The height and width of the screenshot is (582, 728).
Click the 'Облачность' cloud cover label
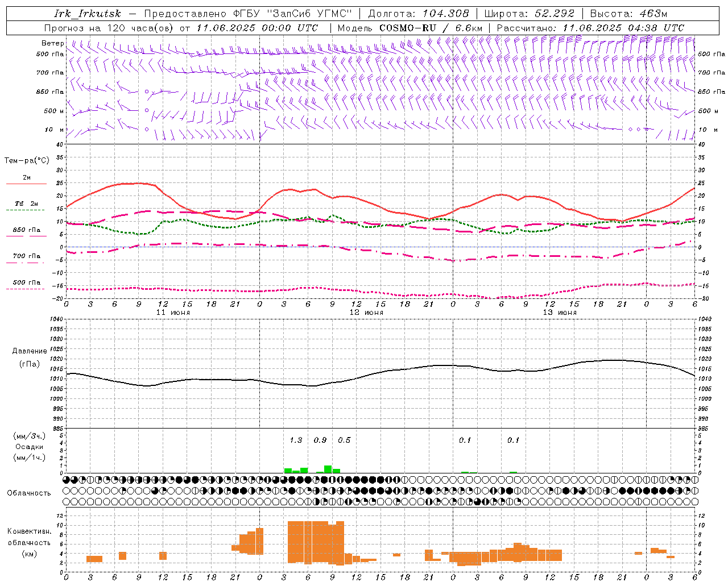click(x=29, y=493)
